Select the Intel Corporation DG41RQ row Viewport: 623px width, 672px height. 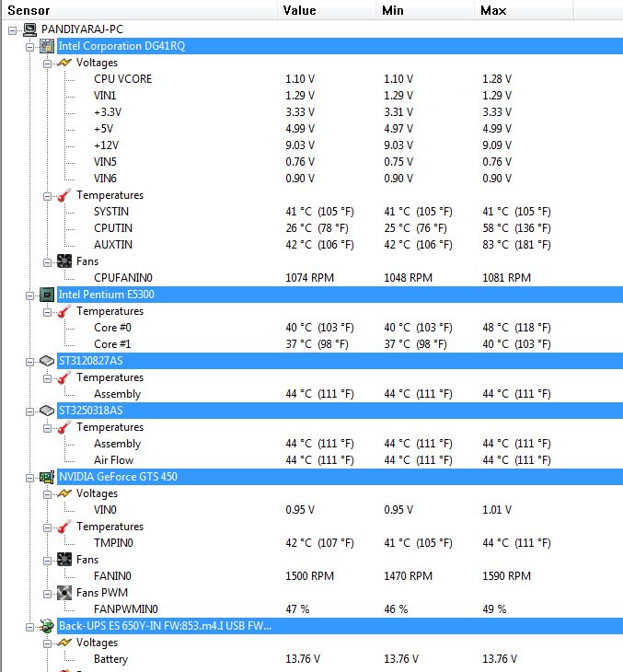(340, 46)
